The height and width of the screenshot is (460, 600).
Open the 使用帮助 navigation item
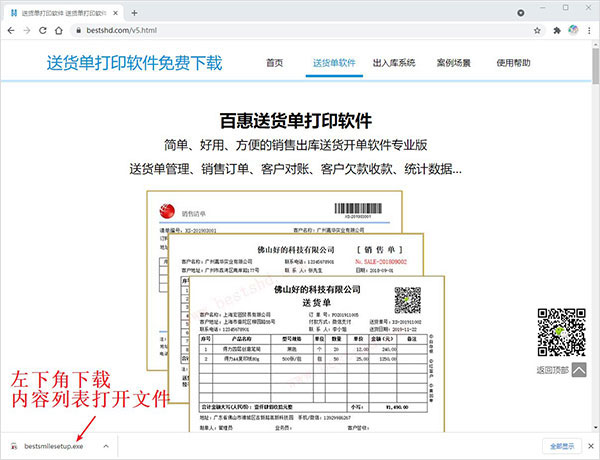[514, 63]
